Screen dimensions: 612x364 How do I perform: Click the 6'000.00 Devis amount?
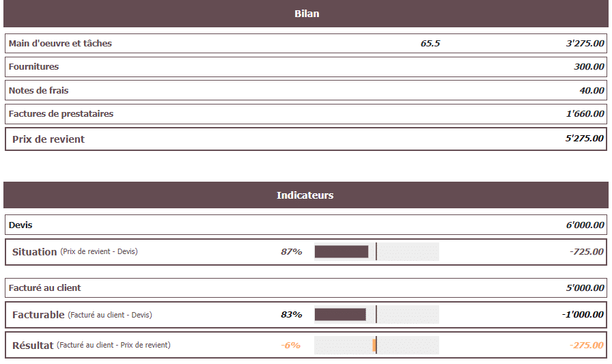tap(585, 225)
